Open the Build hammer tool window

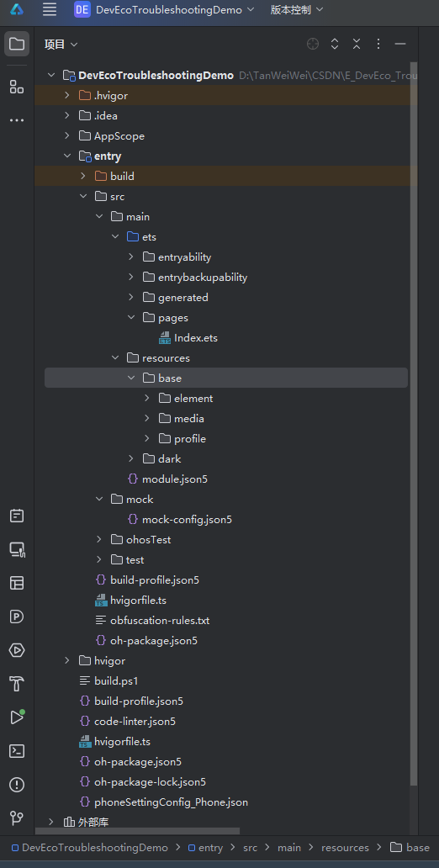(x=17, y=684)
